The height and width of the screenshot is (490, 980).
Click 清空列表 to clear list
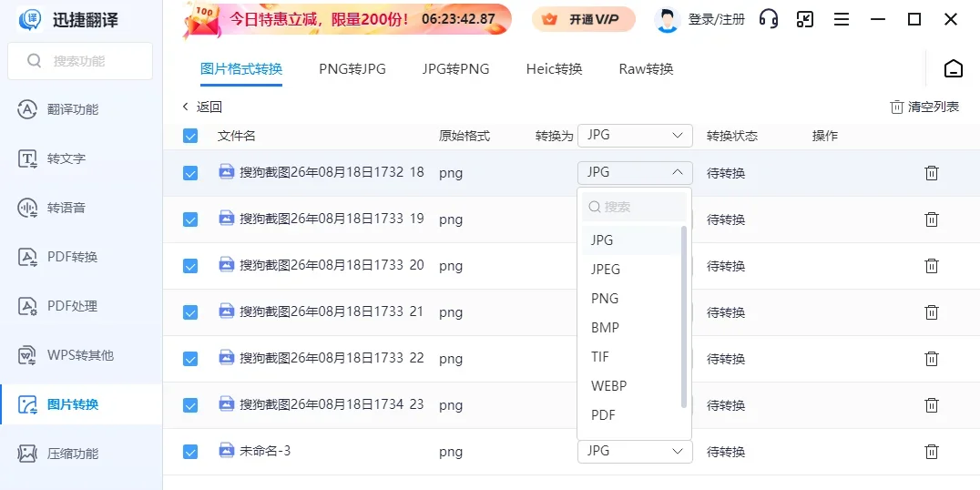pos(925,107)
